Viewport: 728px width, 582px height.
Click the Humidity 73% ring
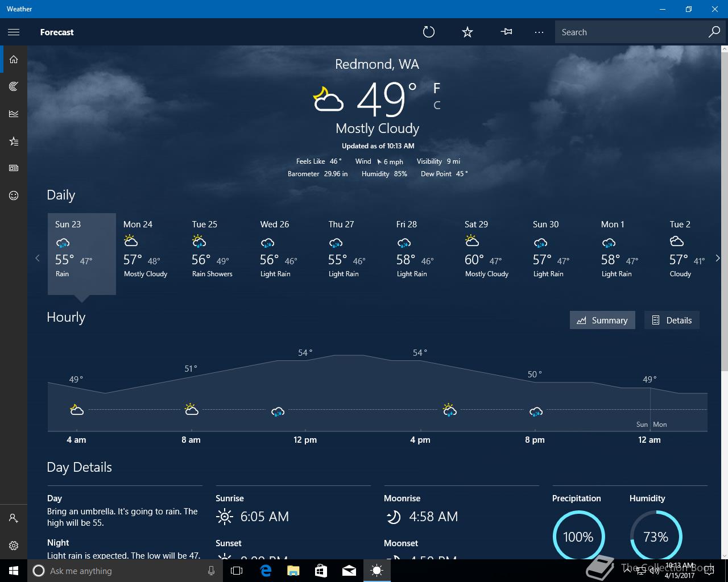point(656,537)
